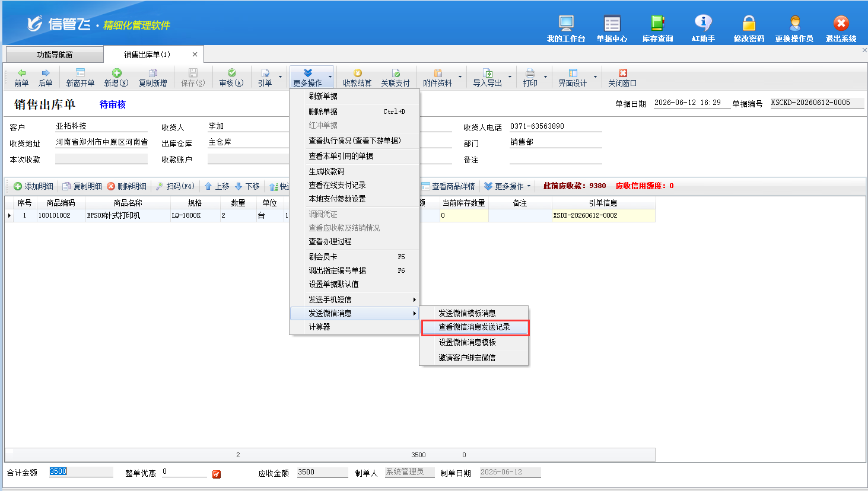
Task: Click cell XSDD-20260612-0002
Action: 603,215
